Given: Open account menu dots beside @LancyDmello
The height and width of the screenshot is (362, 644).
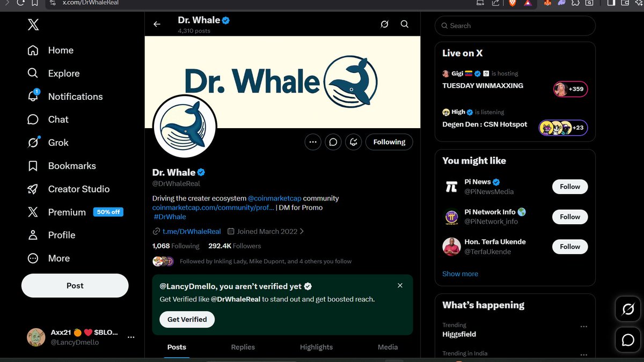Looking at the screenshot, I should [131, 337].
